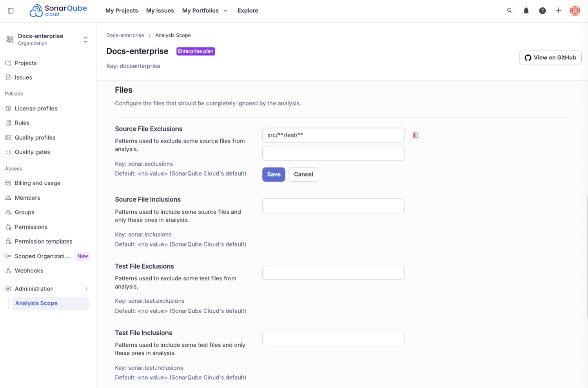The height and width of the screenshot is (388, 588).
Task: Select Analysis Scope in the sidebar
Action: (x=51, y=303)
